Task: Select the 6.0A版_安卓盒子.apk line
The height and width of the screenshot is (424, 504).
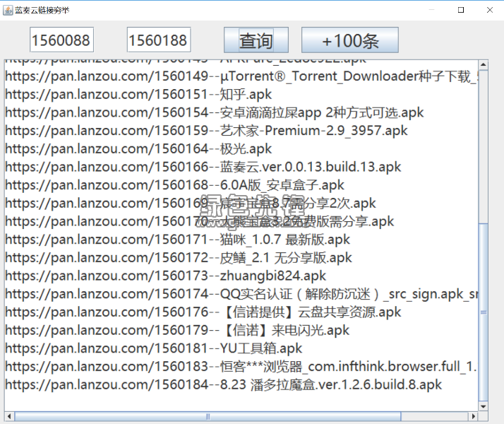Action: tap(174, 185)
